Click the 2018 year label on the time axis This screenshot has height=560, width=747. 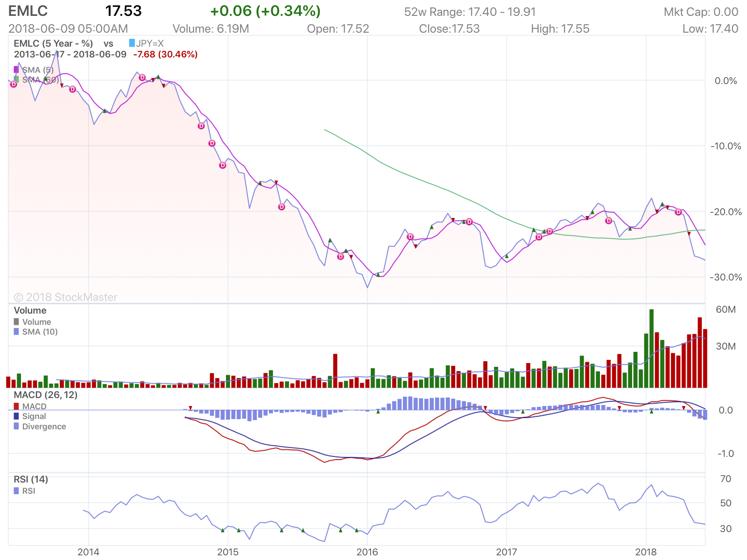(x=646, y=552)
